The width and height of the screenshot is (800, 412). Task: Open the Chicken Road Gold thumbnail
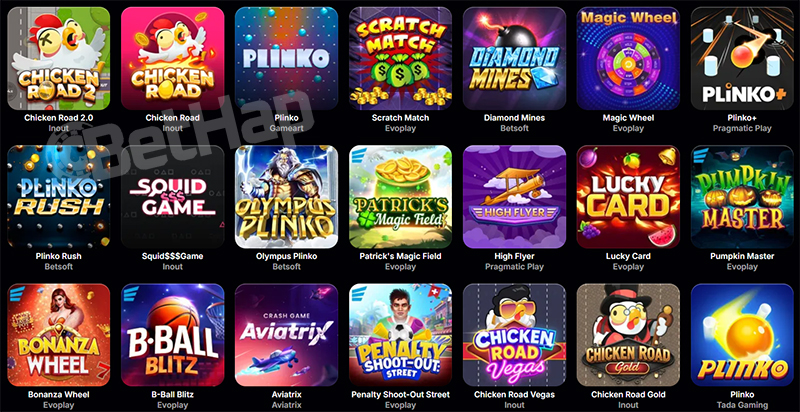628,335
